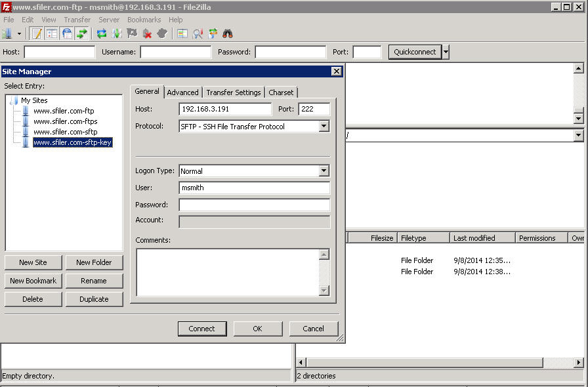The width and height of the screenshot is (588, 387).
Task: Toggle the transfer queue display
Action: pyautogui.click(x=82, y=33)
